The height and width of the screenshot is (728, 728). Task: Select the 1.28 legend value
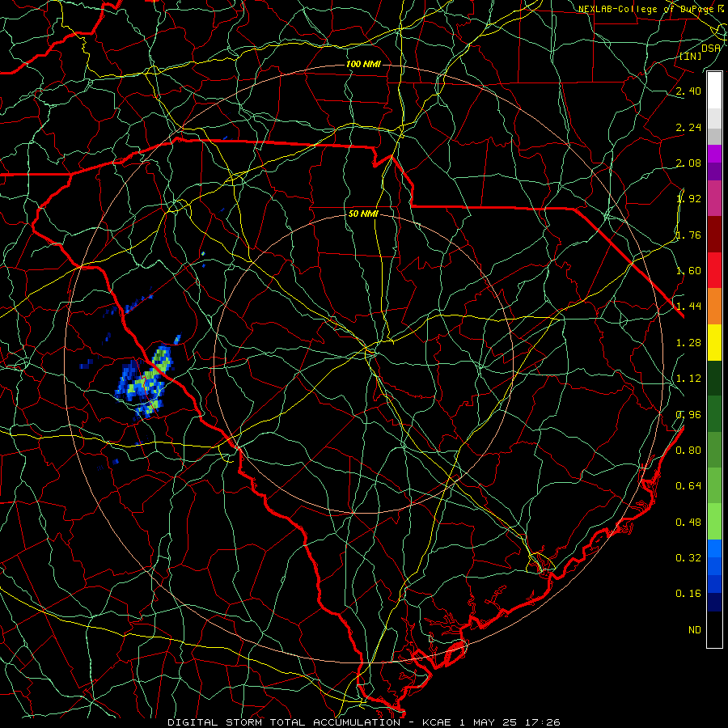click(x=688, y=343)
